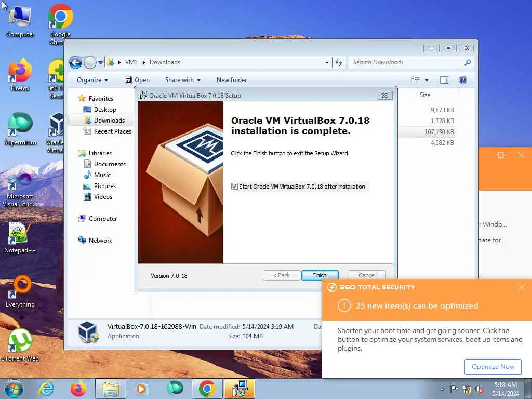Click the Size column header
Image resolution: width=532 pixels, height=399 pixels.
[x=425, y=95]
